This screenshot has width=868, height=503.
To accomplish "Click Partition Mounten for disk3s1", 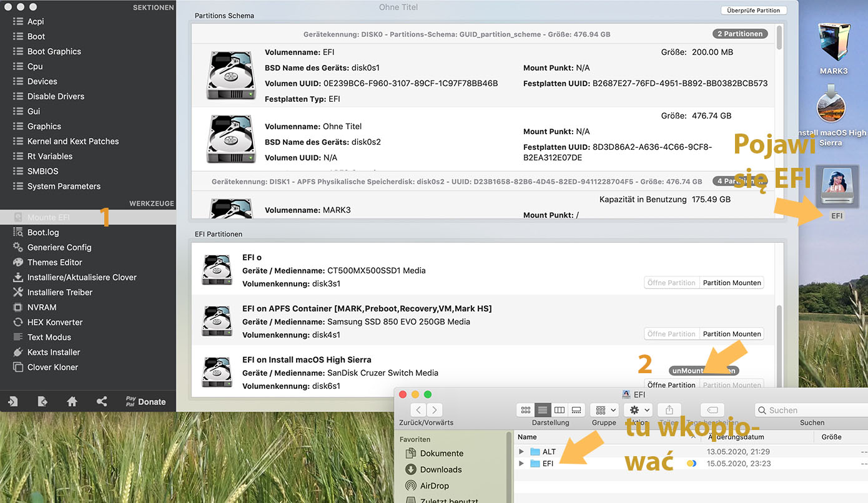I will pos(731,283).
